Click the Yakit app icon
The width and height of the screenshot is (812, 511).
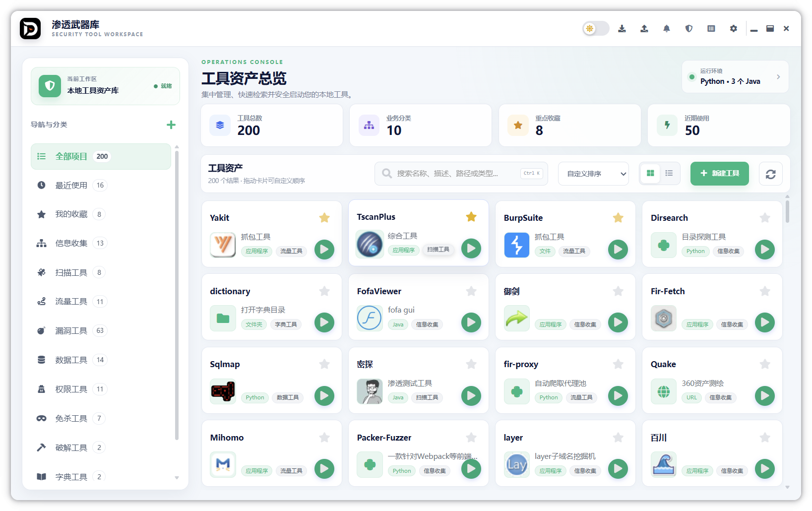(223, 245)
